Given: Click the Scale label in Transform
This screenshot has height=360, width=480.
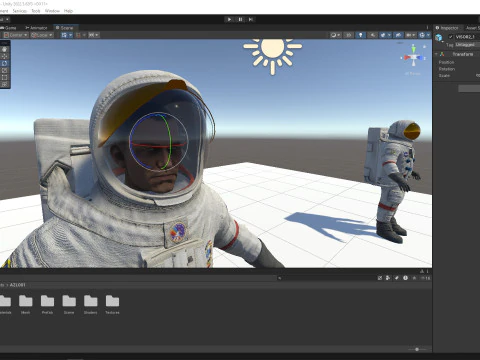Looking at the screenshot, I should [444, 76].
